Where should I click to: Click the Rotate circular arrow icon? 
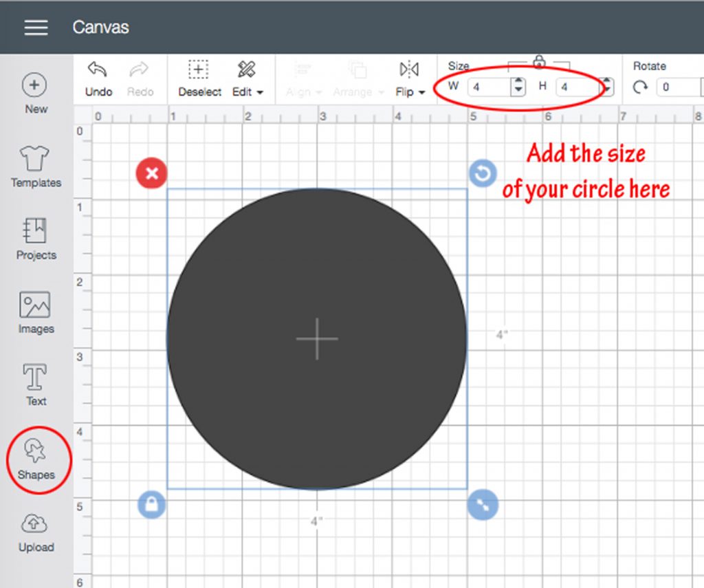pyautogui.click(x=640, y=87)
